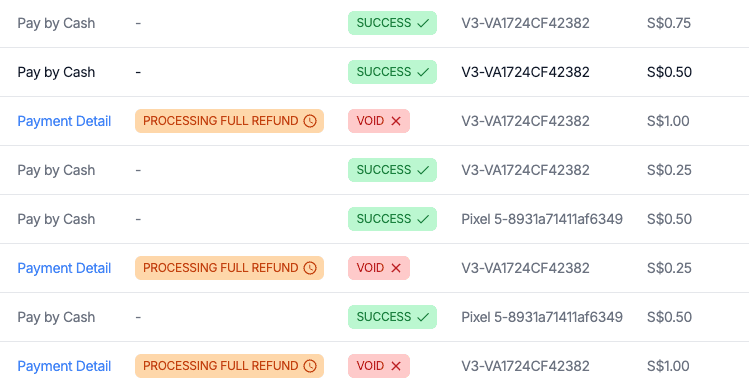
Task: Select the S$0.75 amount cell
Action: 669,23
